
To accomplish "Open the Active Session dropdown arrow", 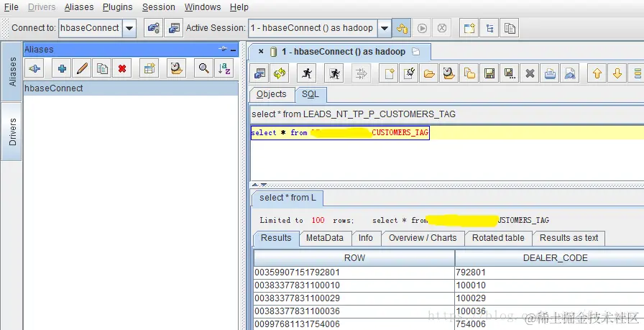I will pyautogui.click(x=384, y=28).
